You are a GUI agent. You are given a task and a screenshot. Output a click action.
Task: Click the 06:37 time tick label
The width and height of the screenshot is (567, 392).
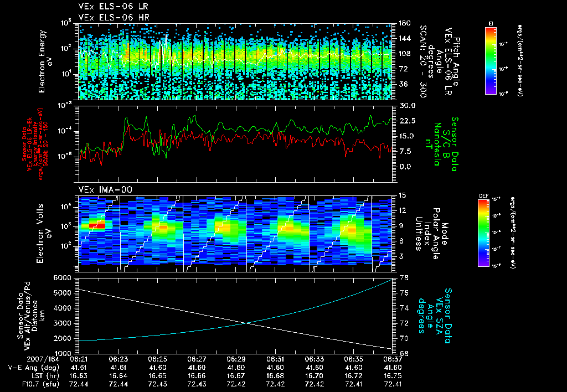point(393,359)
